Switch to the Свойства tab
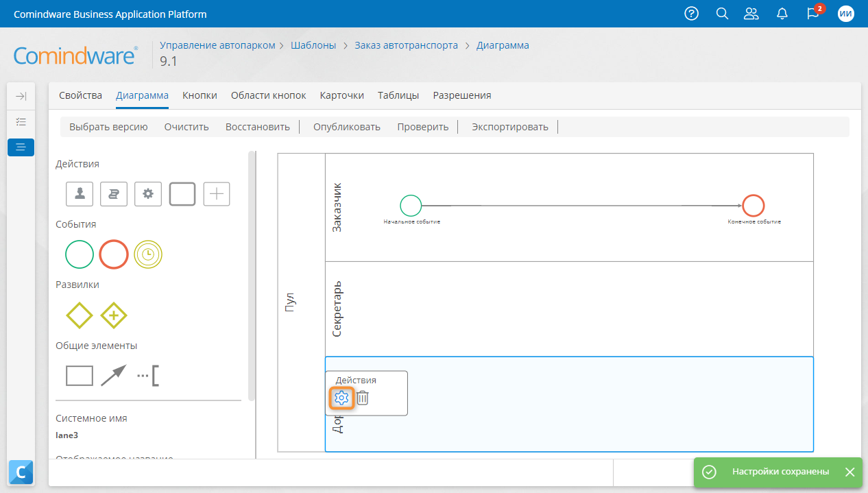The height and width of the screenshot is (493, 868). (80, 95)
